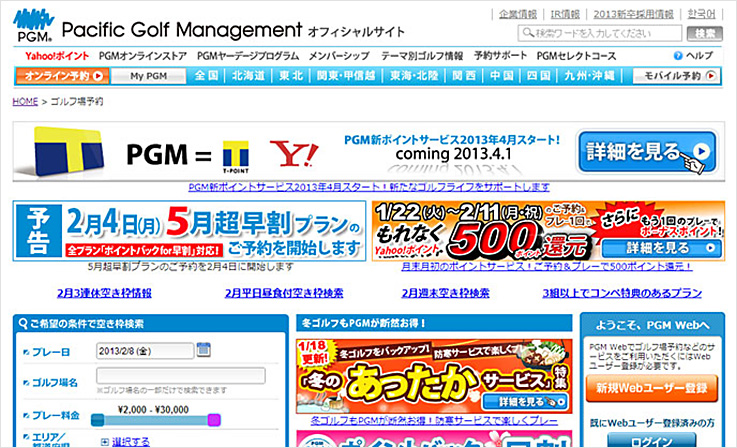Open the 2月平日昼食付空き枠検索 link
737x448 pixels.
[284, 293]
